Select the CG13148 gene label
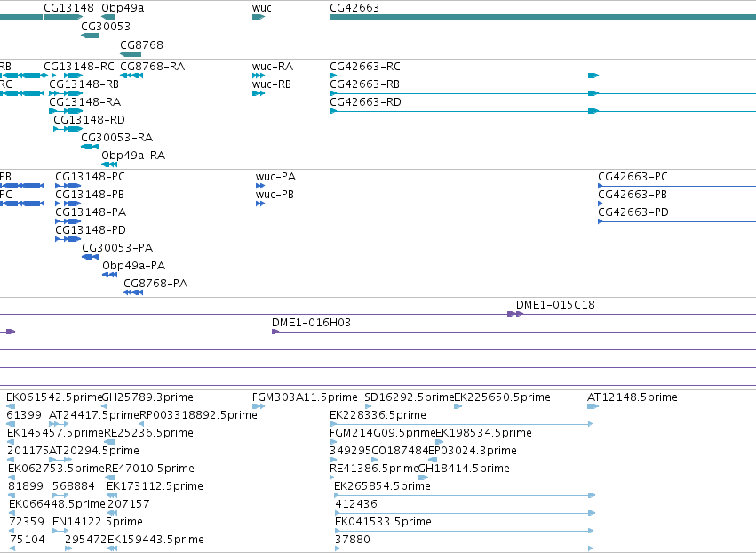The height and width of the screenshot is (553, 756). 68,8
